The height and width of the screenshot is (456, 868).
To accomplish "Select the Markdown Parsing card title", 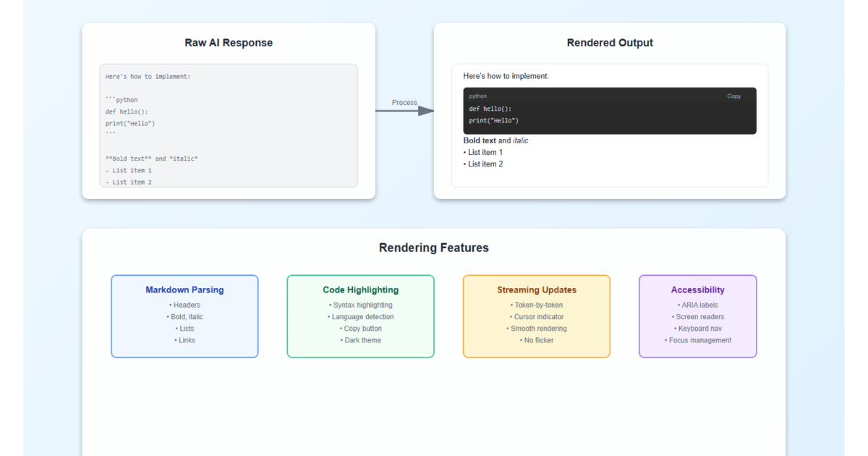I will point(184,290).
